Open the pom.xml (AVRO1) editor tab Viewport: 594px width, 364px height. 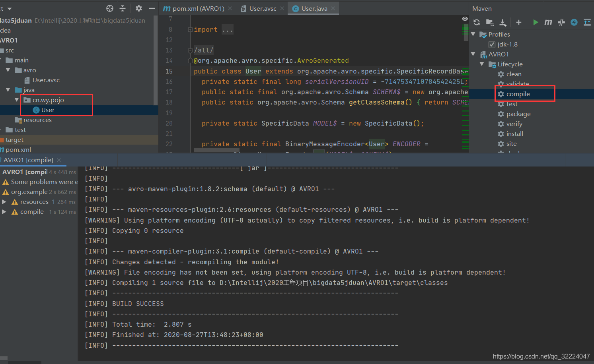pyautogui.click(x=197, y=8)
